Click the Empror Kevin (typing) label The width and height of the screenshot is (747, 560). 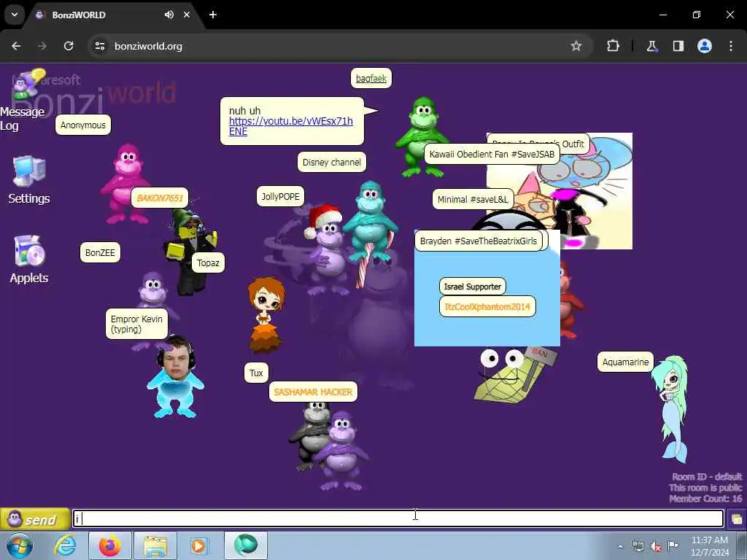coord(136,324)
